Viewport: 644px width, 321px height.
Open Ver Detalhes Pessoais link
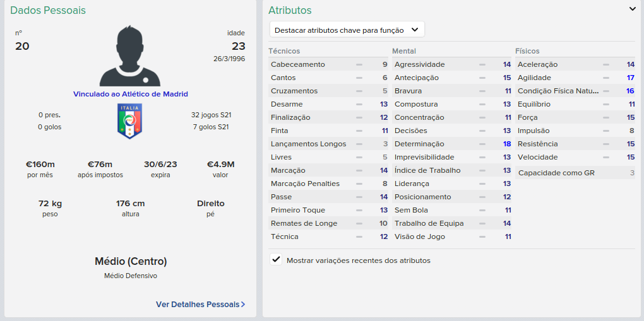click(197, 304)
